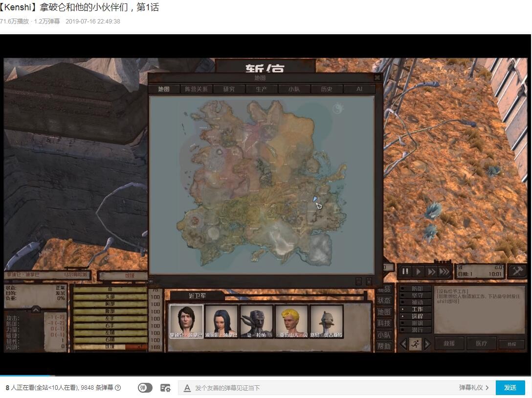Viewport: 532px width, 398px height.
Task: Open danmaku settings icon next to switch
Action: (x=166, y=387)
